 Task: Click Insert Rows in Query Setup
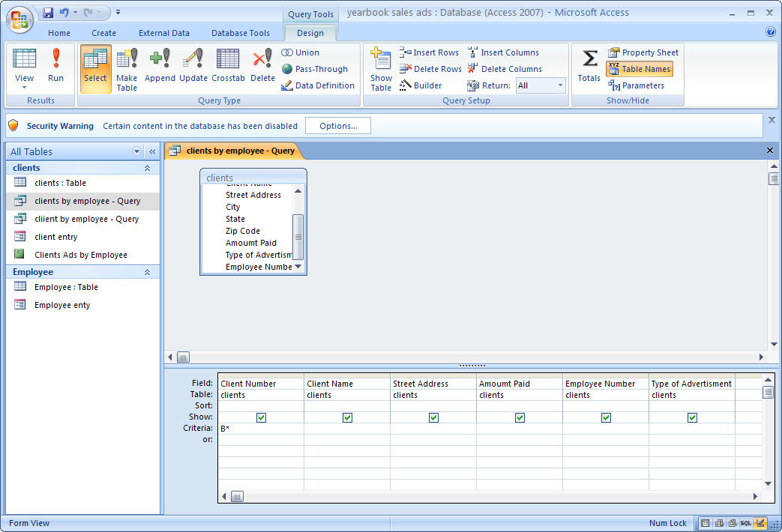point(429,52)
